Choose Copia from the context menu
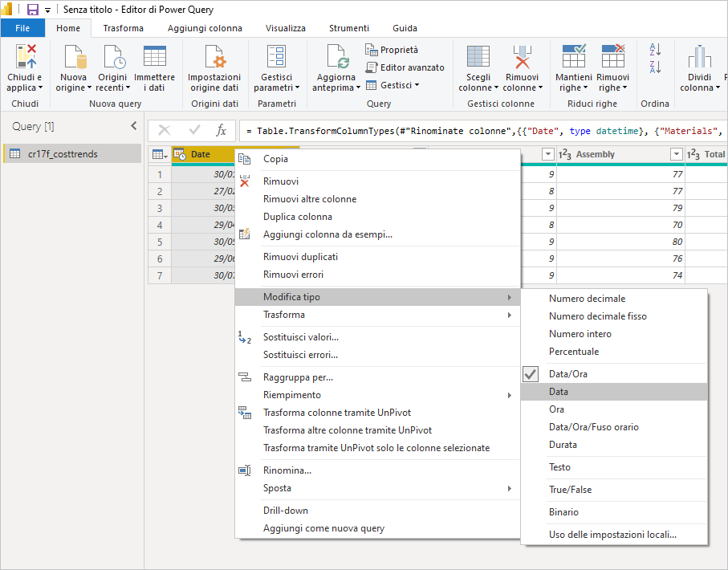728x570 pixels. pyautogui.click(x=377, y=159)
